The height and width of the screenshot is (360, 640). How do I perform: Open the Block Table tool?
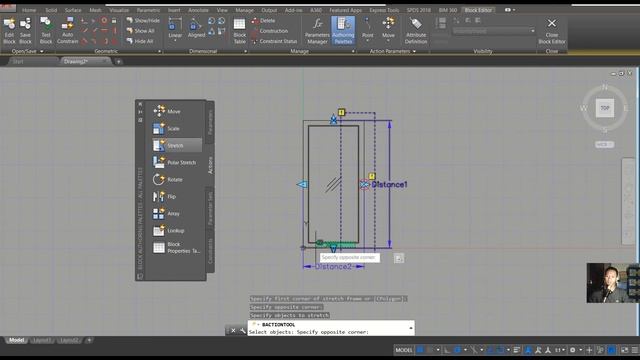(240, 31)
